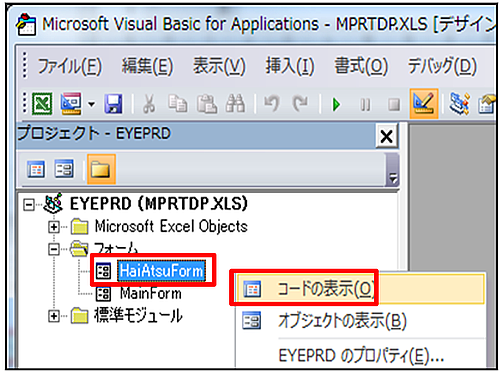The image size is (500, 371).
Task: Select HaiAtsuForm in the tree
Action: coord(161,271)
